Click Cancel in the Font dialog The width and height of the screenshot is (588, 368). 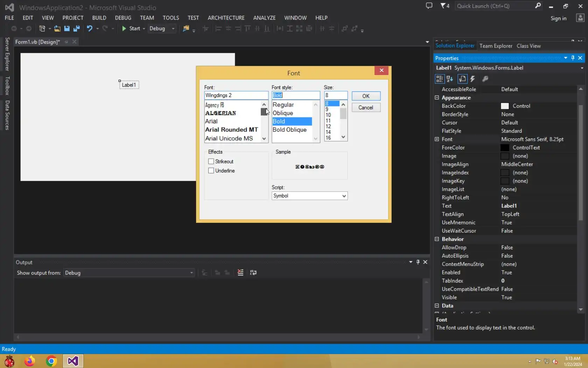366,108
